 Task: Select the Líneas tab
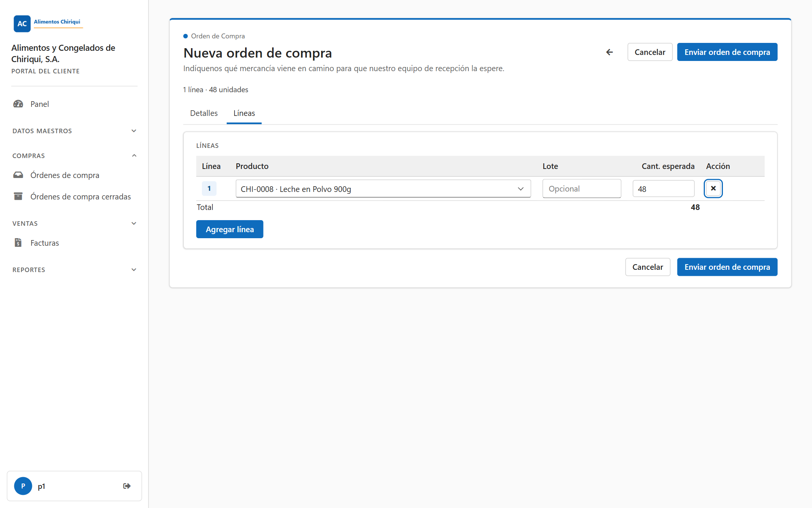244,113
